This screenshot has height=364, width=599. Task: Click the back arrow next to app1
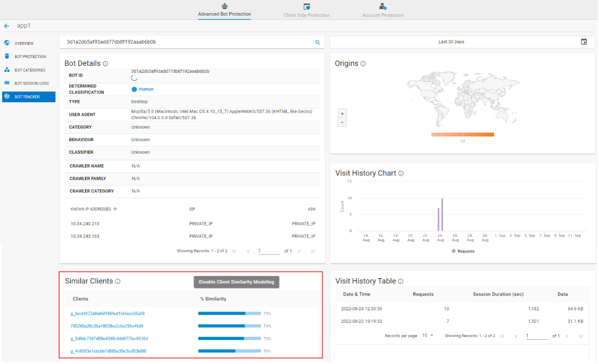pos(7,26)
